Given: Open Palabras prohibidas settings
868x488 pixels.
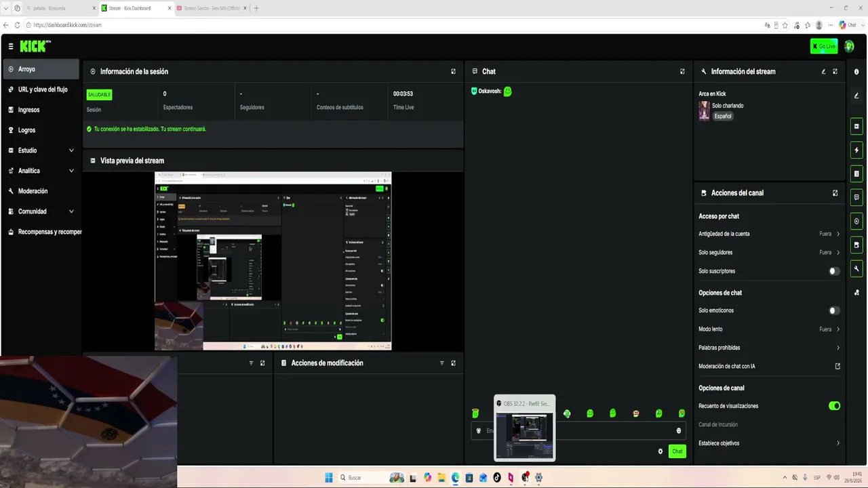Looking at the screenshot, I should point(770,348).
